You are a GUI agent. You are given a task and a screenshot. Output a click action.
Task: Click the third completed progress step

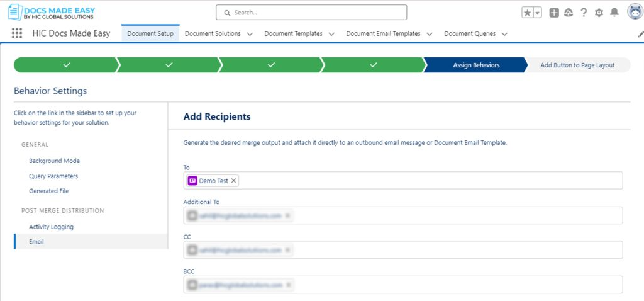pyautogui.click(x=271, y=65)
